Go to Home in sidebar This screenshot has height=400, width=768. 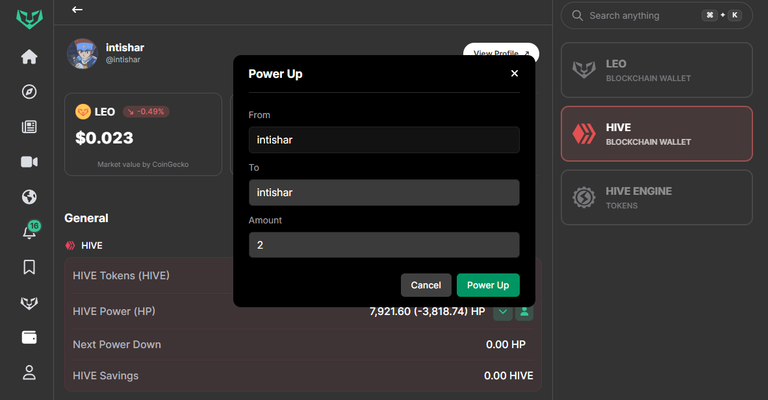(29, 57)
